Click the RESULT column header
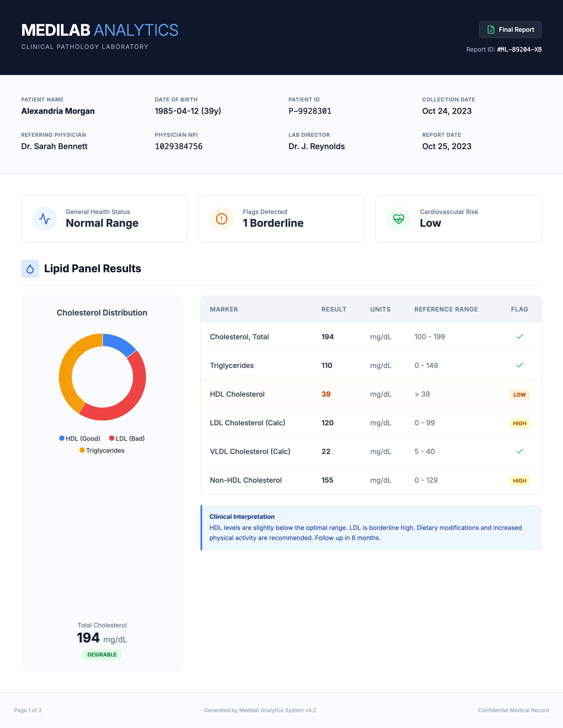 334,309
